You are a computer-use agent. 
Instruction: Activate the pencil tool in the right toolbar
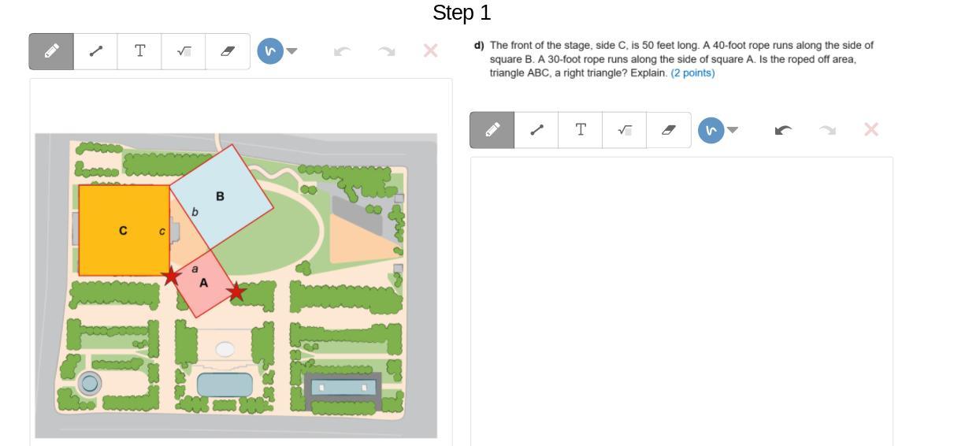click(493, 130)
